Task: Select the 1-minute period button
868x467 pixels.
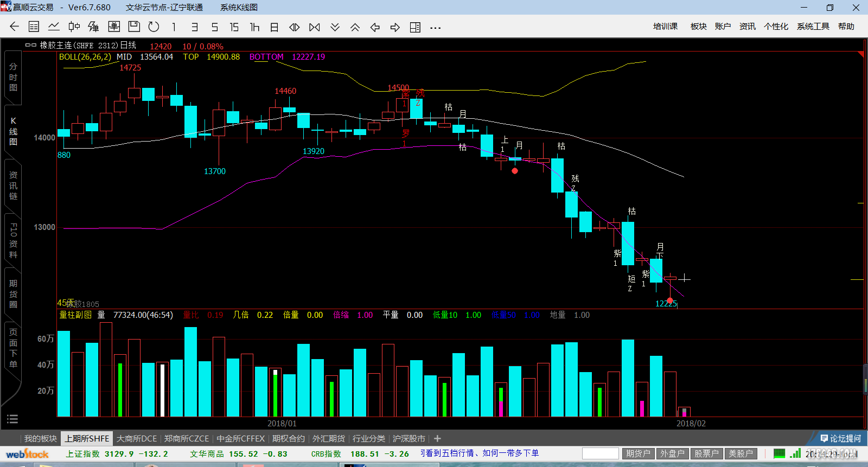Action: [174, 27]
